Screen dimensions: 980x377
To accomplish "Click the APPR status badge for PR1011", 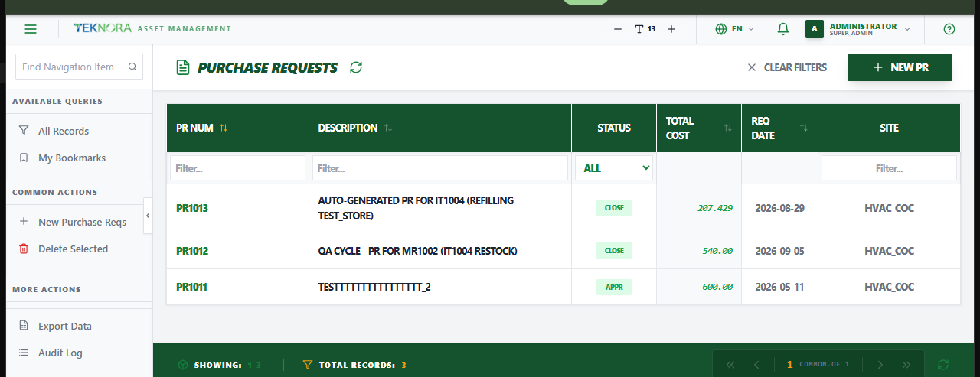I will tap(614, 288).
